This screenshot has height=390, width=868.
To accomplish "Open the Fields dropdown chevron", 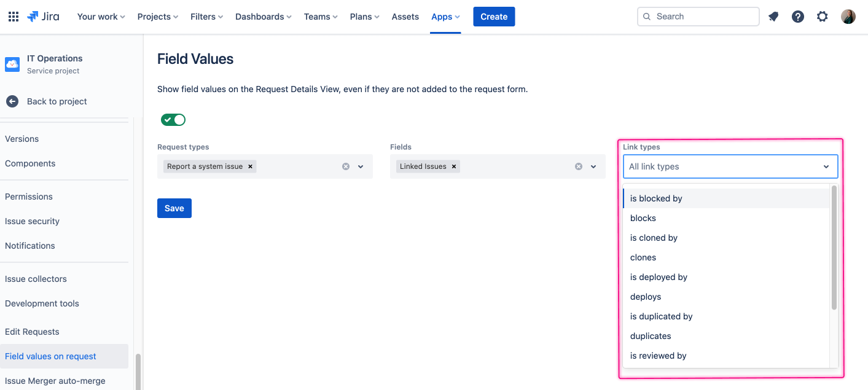I will (593, 166).
